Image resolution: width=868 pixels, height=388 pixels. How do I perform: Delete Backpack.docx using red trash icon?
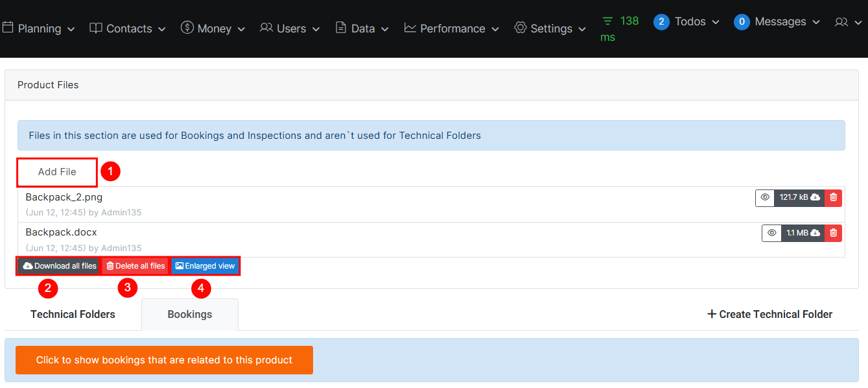click(834, 233)
